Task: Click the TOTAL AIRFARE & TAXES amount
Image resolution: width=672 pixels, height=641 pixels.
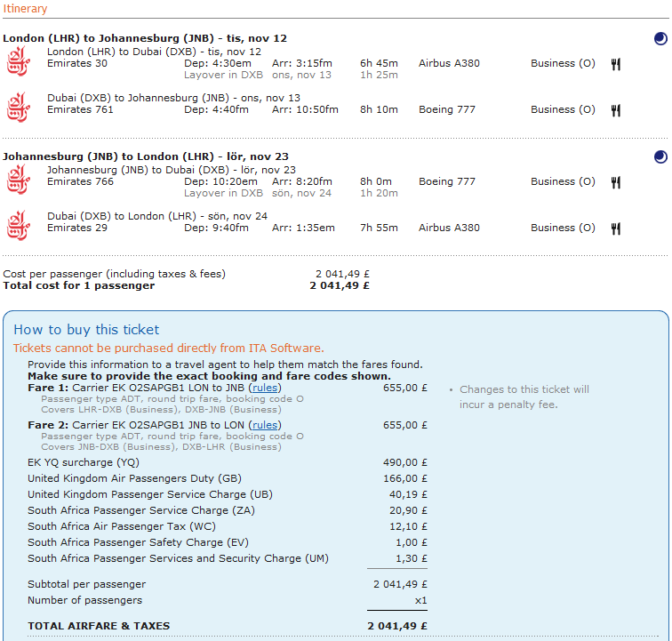Action: (397, 626)
